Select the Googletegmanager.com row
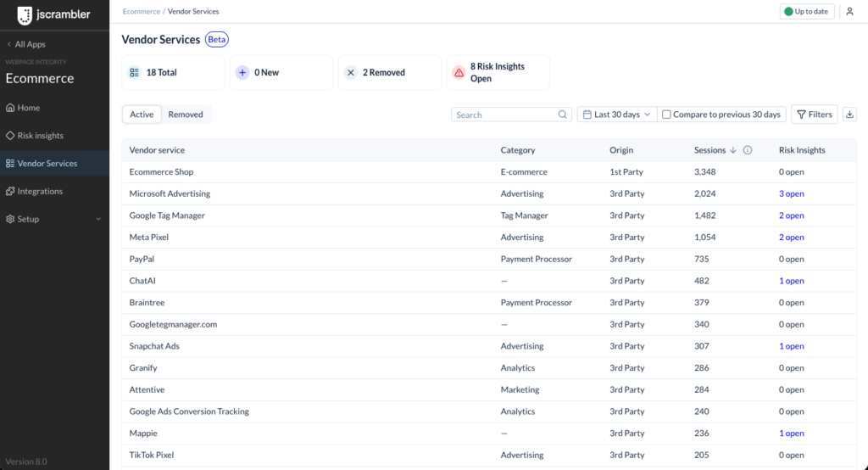This screenshot has height=470, width=868. [489, 324]
